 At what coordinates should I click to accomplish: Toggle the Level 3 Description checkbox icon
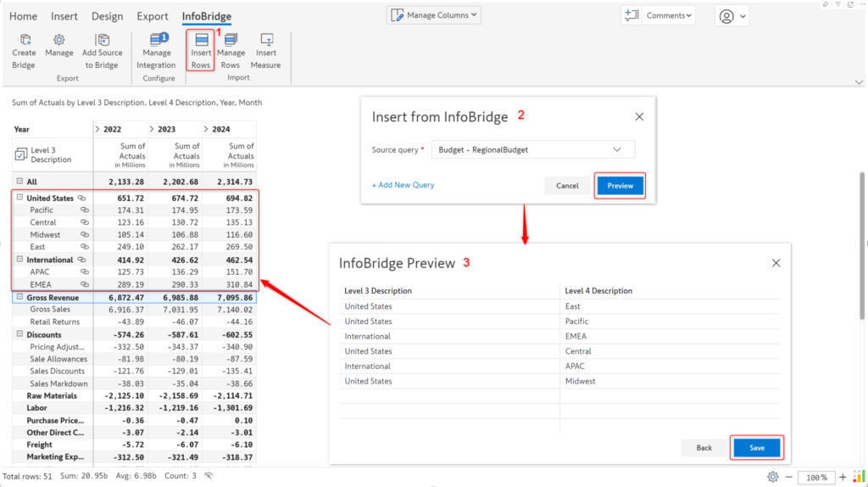pos(20,154)
